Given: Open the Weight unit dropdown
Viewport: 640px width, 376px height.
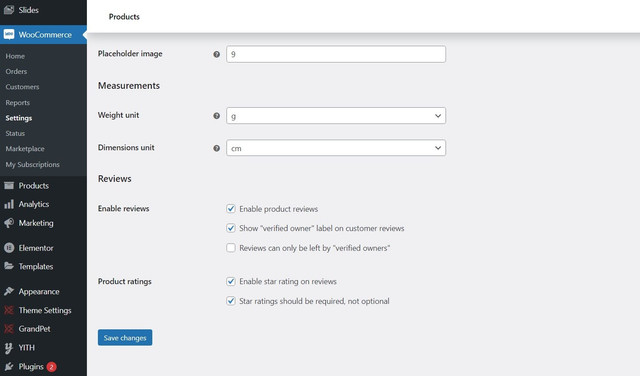Looking at the screenshot, I should click(336, 116).
